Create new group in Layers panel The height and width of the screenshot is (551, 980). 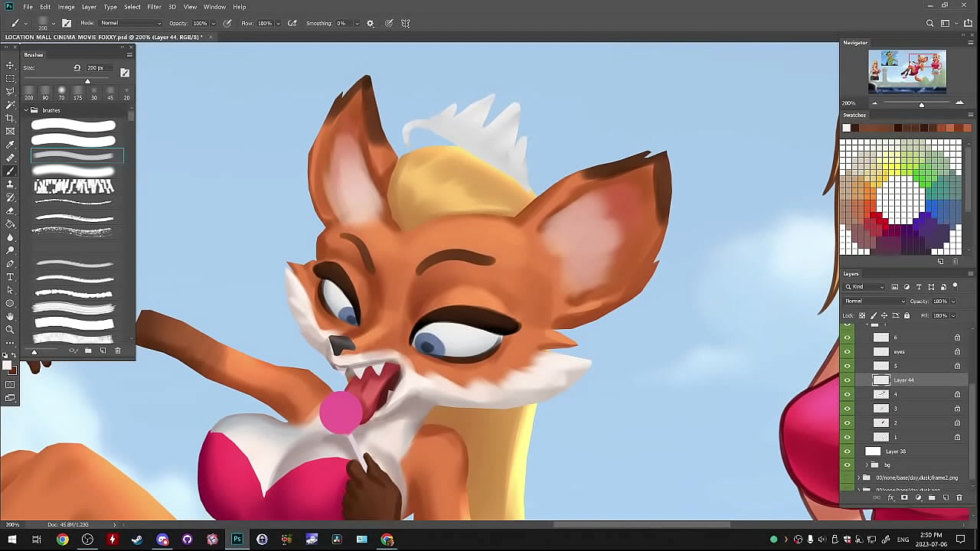(932, 497)
